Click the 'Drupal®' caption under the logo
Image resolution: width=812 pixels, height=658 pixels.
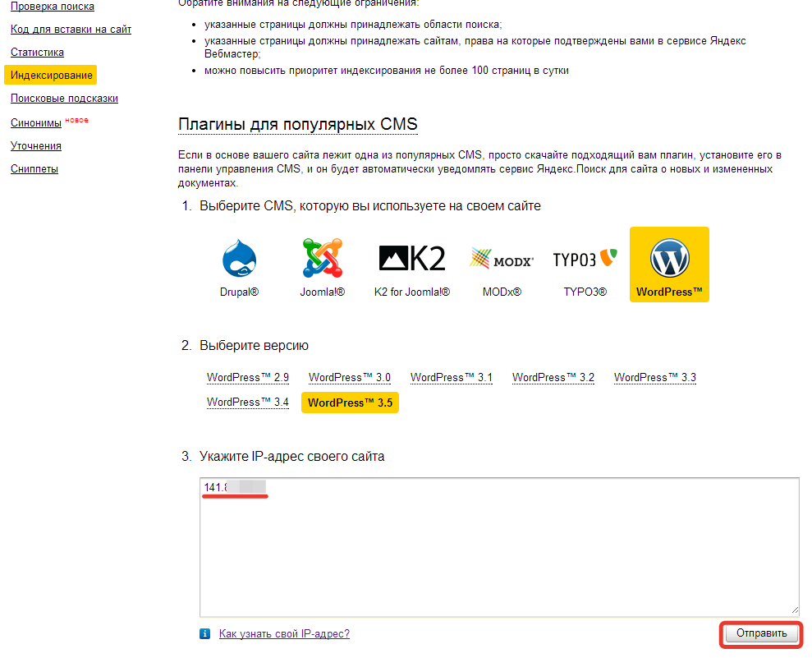(239, 292)
